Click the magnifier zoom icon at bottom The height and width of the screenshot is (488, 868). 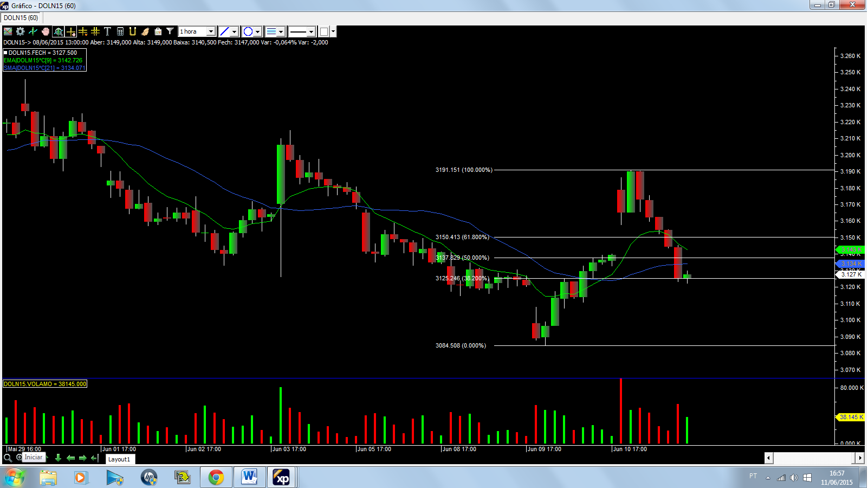coord(8,458)
